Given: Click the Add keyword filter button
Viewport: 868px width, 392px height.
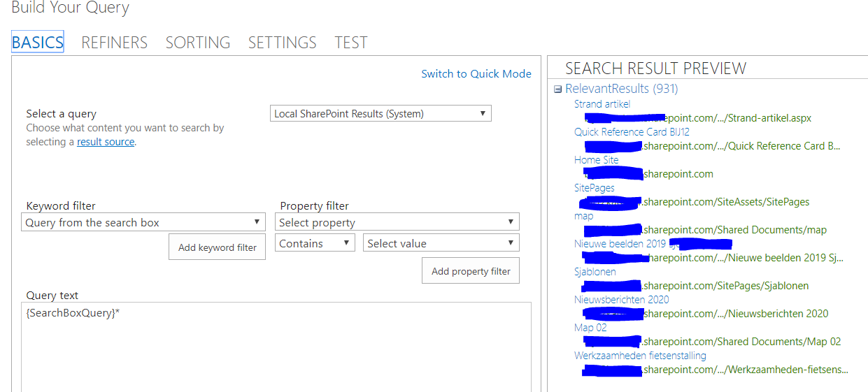Looking at the screenshot, I should tap(218, 247).
